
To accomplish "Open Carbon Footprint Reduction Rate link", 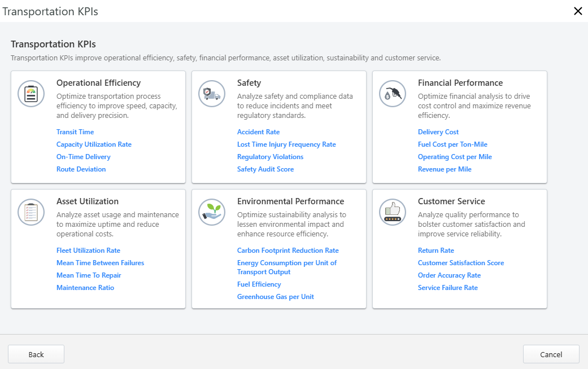I will pyautogui.click(x=288, y=251).
